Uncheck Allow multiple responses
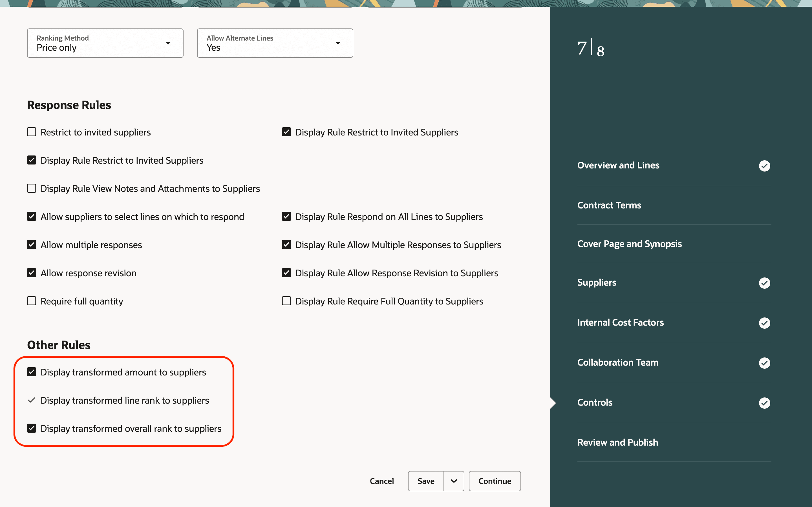 point(31,244)
